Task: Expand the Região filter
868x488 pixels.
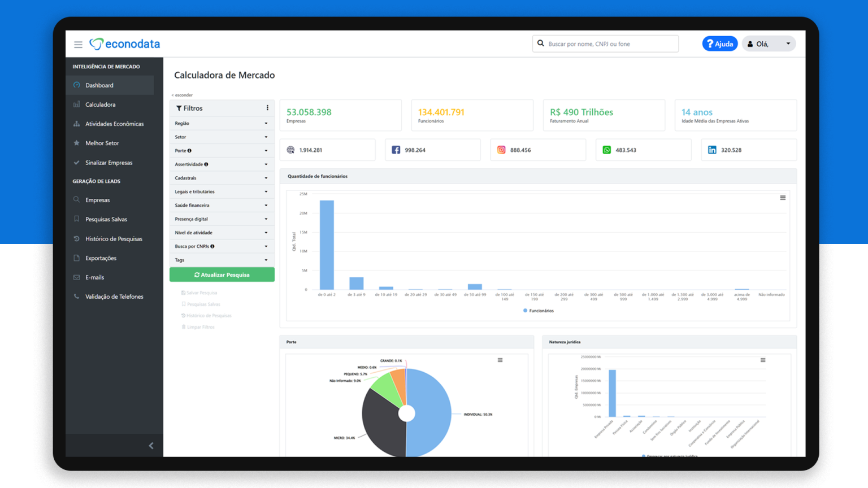Action: click(x=222, y=123)
